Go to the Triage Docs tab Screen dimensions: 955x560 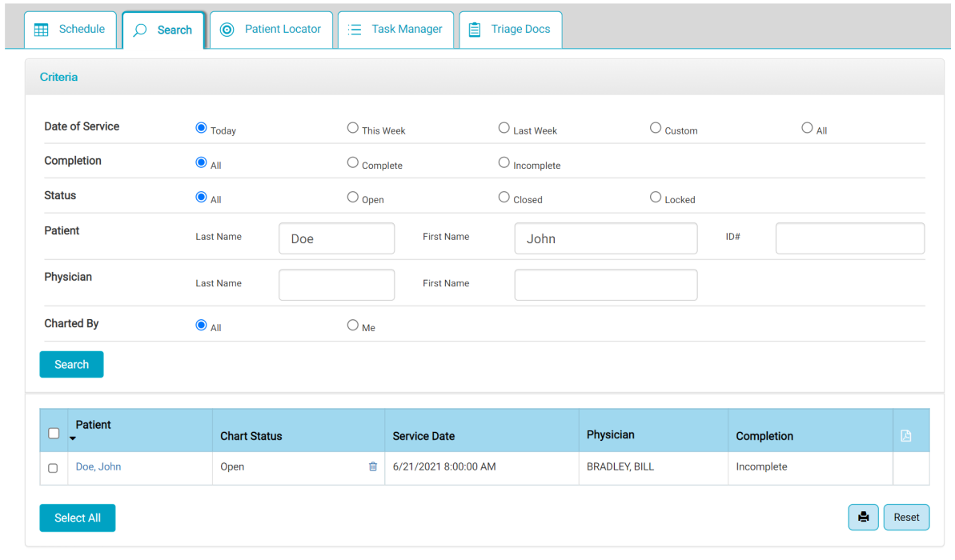click(x=510, y=30)
